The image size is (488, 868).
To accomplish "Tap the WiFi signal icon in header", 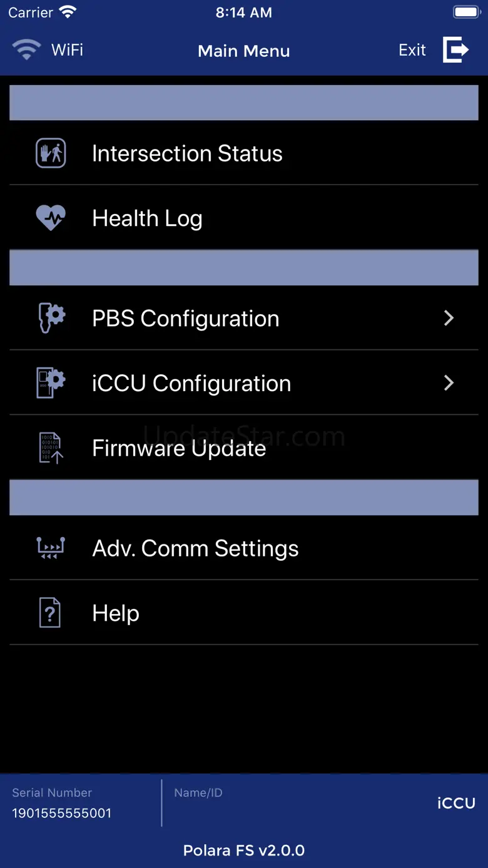I will click(x=27, y=49).
